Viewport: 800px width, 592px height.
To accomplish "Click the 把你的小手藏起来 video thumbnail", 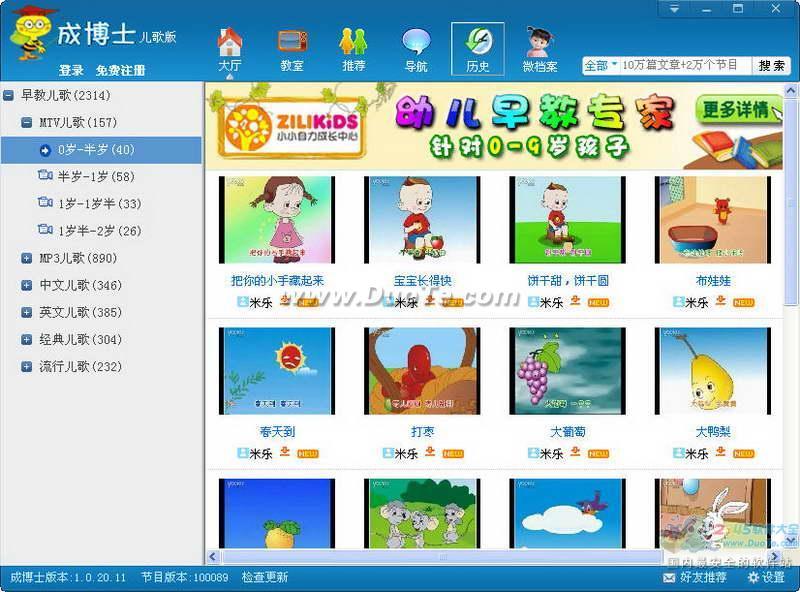I will pyautogui.click(x=277, y=219).
